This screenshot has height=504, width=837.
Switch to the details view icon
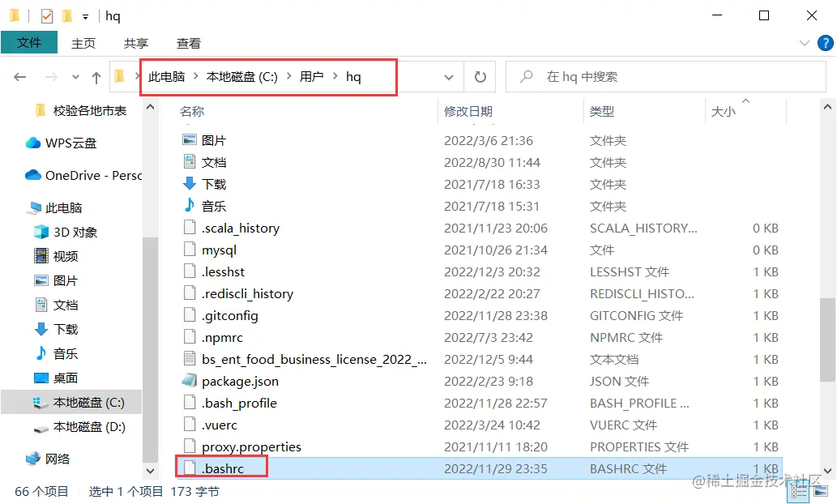click(799, 493)
